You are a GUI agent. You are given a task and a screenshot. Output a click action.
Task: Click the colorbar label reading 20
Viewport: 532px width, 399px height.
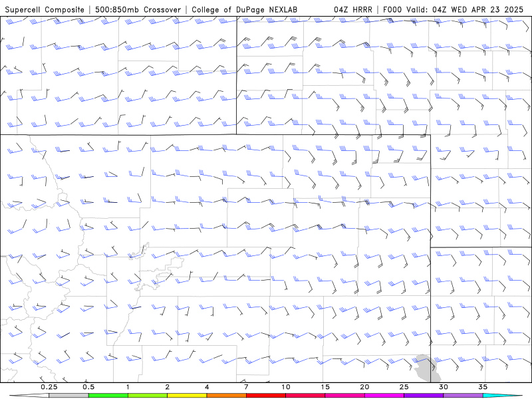(x=364, y=387)
